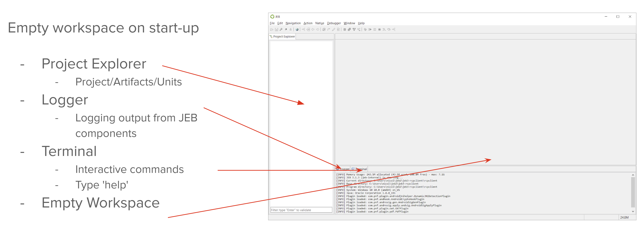Screen dimensions: 644x235
Task: Click the 'Memory Usage: 243.5M allocated' log line
Action: coord(390,174)
